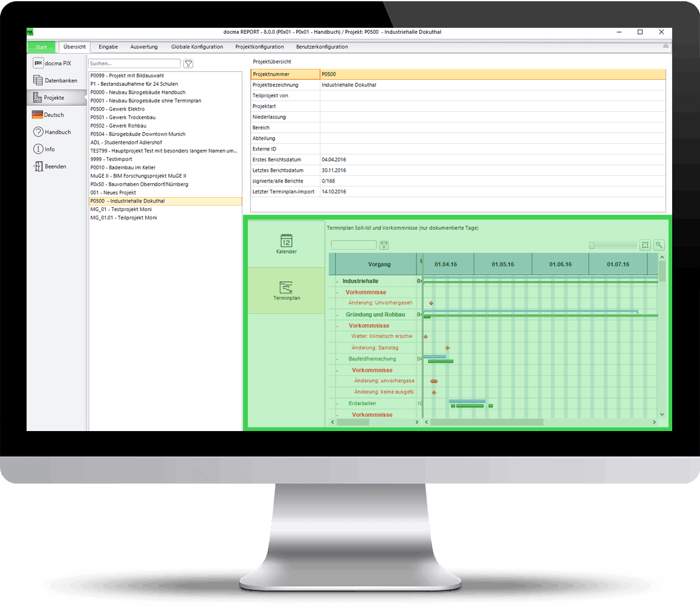Click the project search field

click(134, 63)
